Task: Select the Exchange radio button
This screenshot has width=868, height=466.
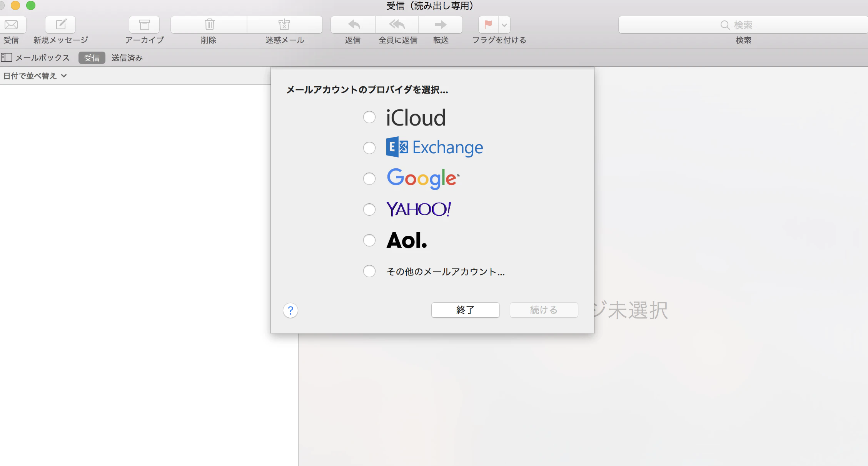Action: (369, 148)
